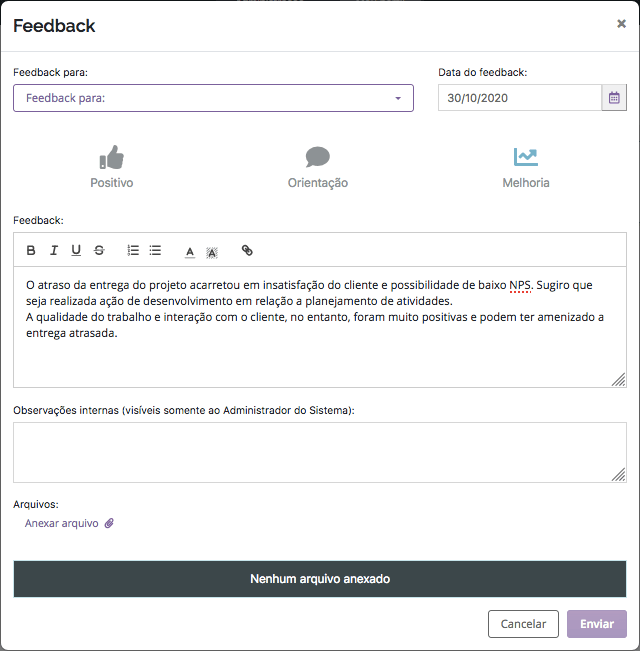Apply italic formatting in the feedback editor
Image resolution: width=640 pixels, height=651 pixels.
click(54, 250)
